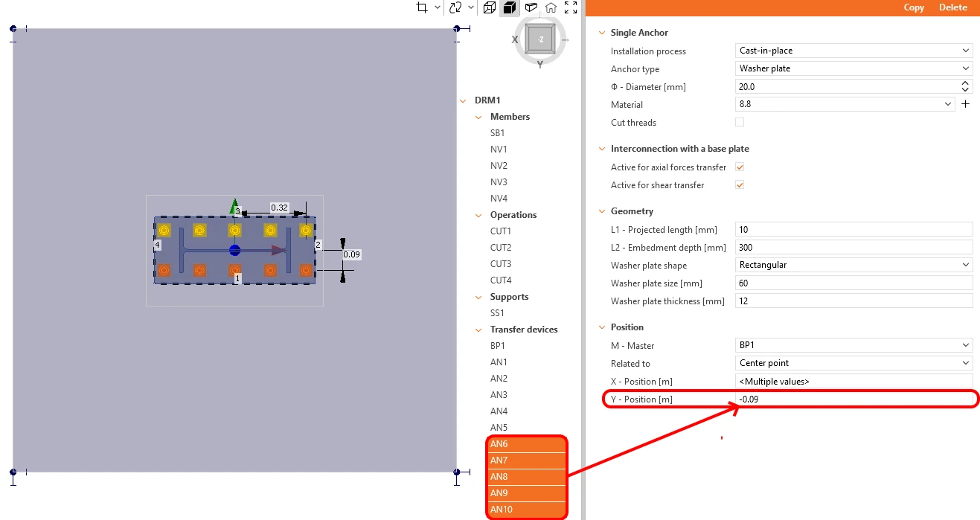This screenshot has height=520, width=980.
Task: Activate solid black cube display mode
Action: coord(510,7)
